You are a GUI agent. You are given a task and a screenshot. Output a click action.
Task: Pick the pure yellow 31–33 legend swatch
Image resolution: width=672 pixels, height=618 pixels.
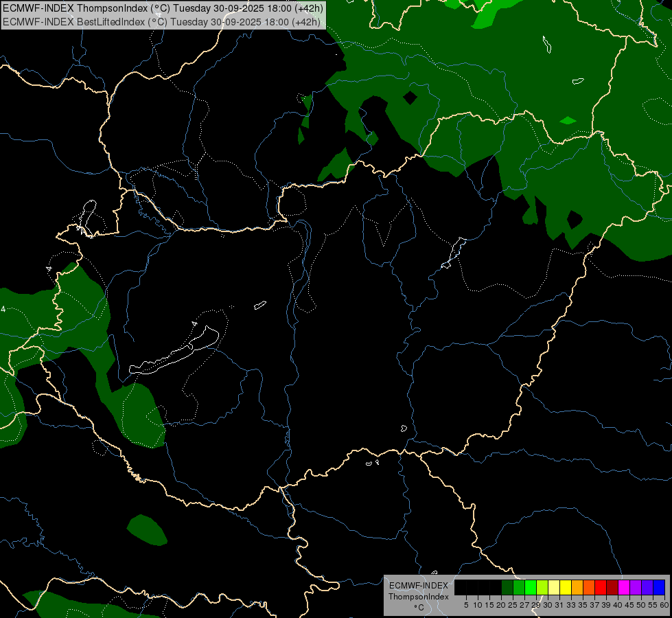coord(566,587)
